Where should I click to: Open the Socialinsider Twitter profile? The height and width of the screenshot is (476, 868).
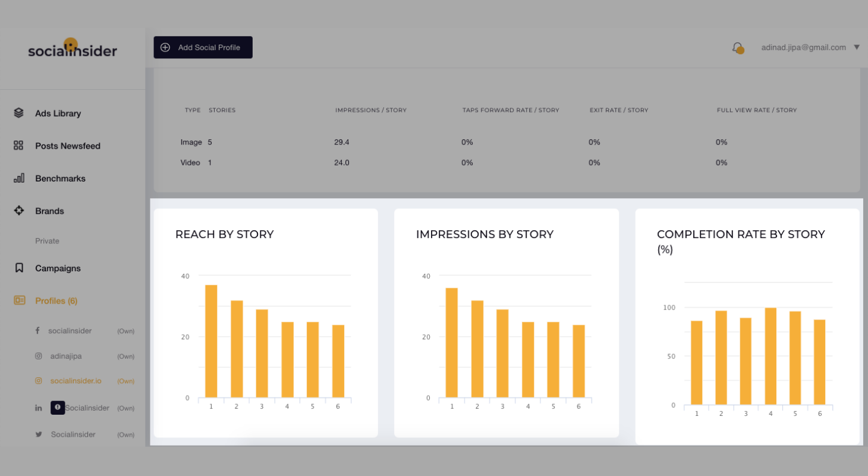73,434
